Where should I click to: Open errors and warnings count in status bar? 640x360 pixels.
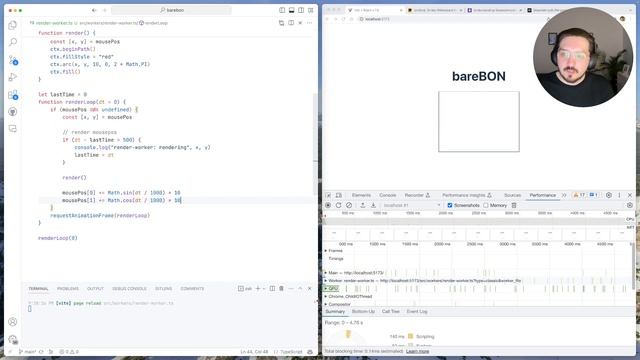pos(69,351)
